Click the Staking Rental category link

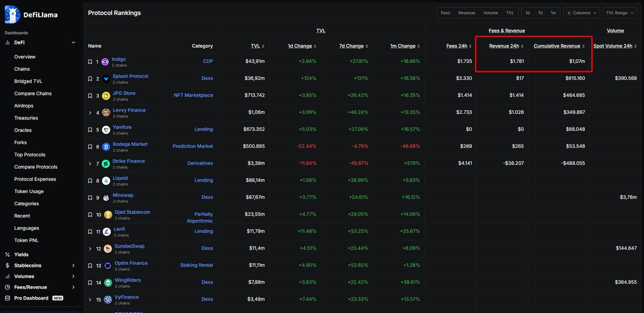click(196, 265)
